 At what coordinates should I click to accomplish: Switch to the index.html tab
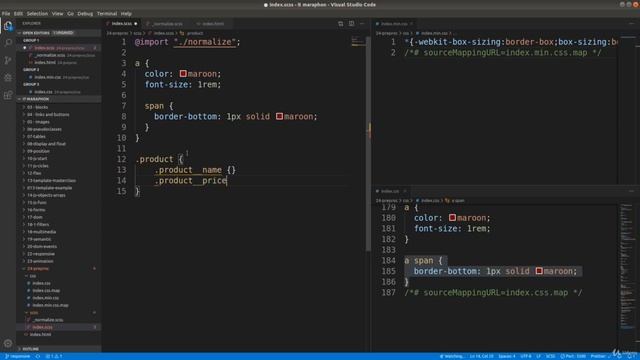[x=211, y=24]
